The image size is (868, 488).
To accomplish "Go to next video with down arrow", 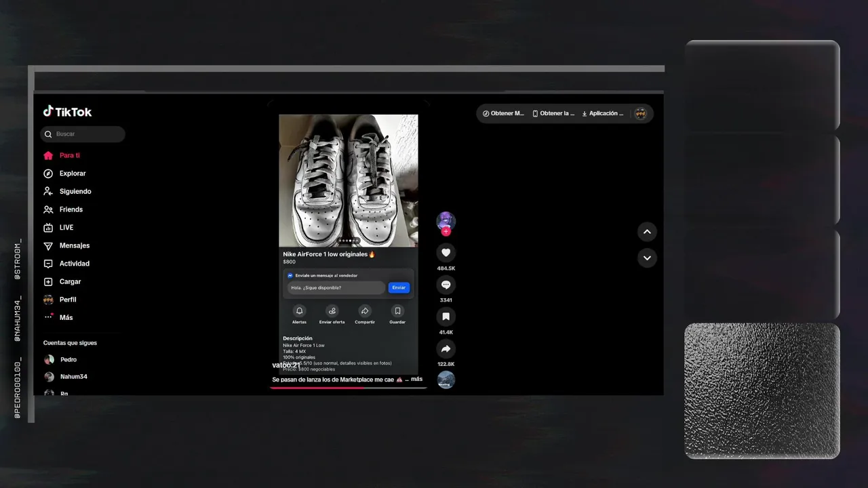I will pos(647,258).
